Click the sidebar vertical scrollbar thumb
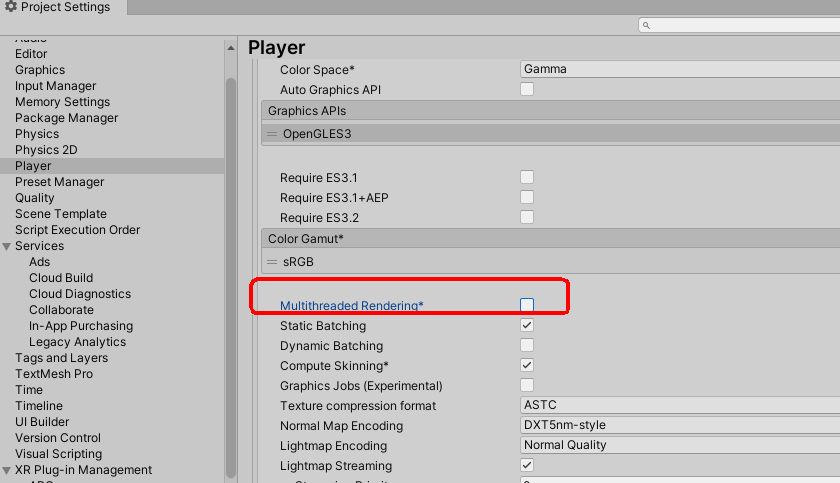Screen dimensions: 840x483 click(231, 277)
